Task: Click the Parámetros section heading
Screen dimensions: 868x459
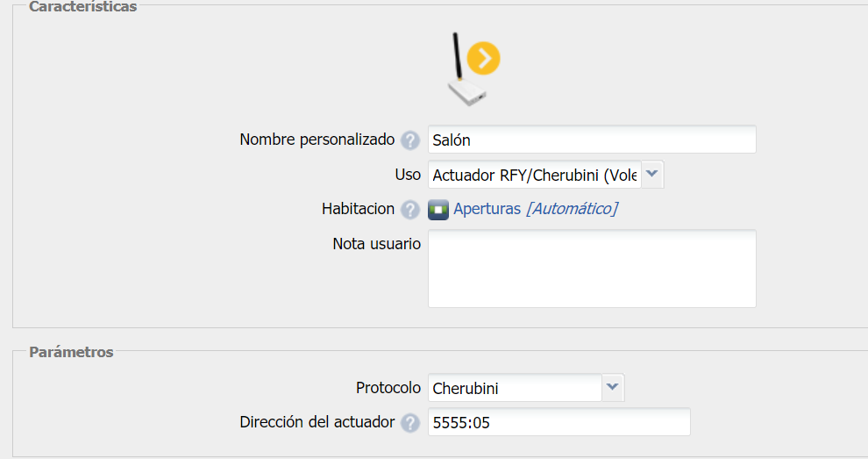Action: click(71, 352)
